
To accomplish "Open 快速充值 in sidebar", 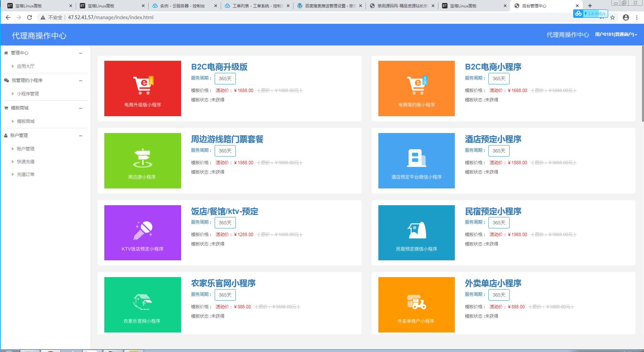I will [x=26, y=162].
